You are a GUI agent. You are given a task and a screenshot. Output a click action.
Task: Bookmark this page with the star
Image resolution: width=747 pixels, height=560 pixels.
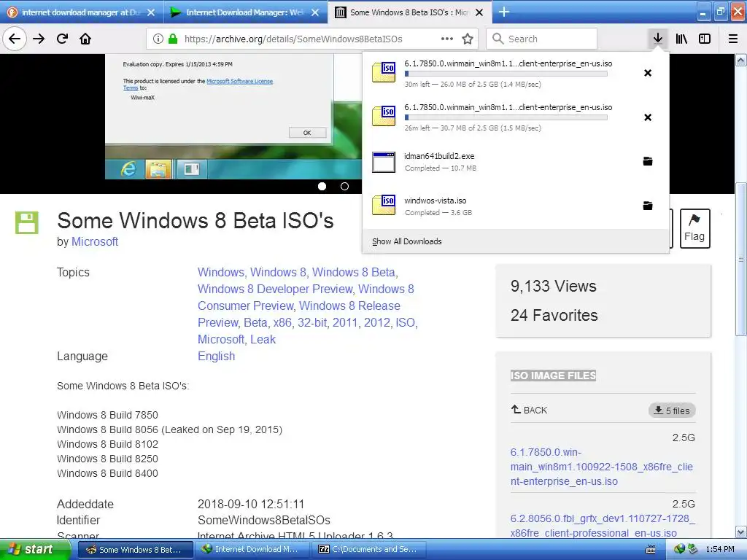click(x=468, y=39)
